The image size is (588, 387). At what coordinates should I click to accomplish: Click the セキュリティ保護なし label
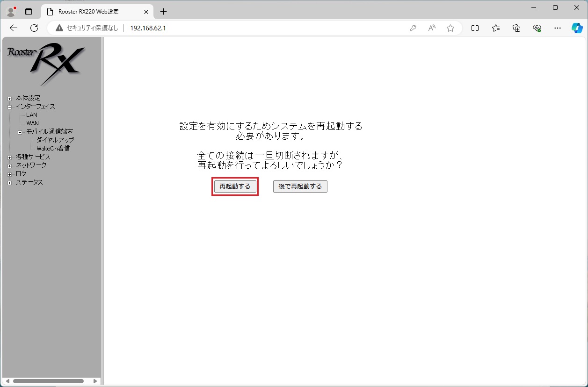(x=93, y=28)
